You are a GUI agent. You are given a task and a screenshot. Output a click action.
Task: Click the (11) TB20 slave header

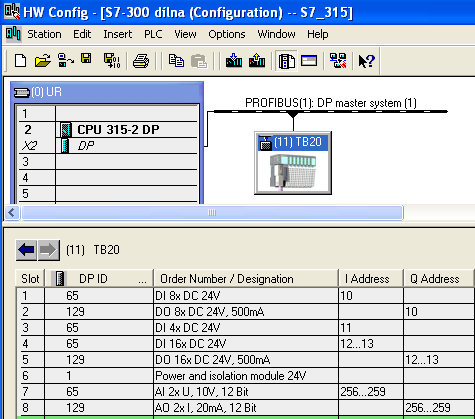293,142
